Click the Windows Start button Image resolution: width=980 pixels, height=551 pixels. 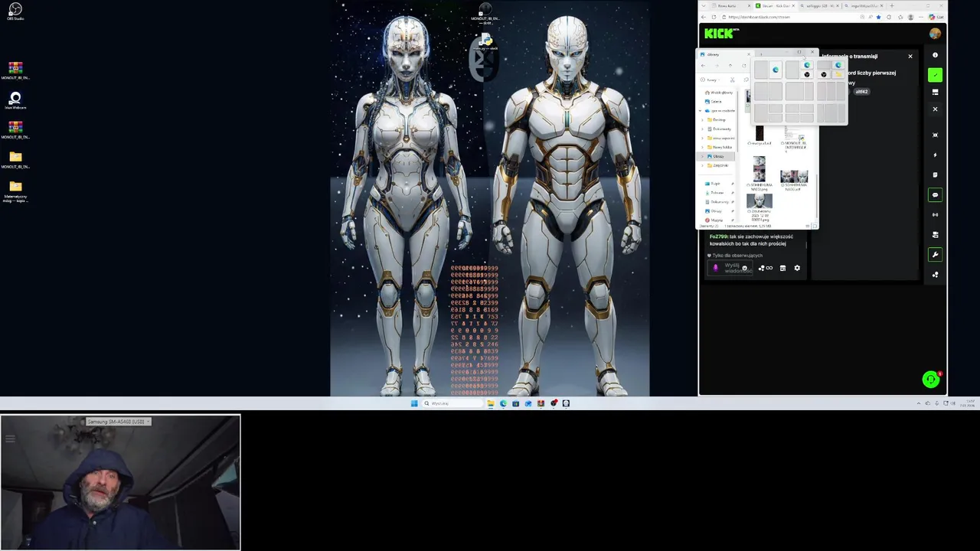coord(414,403)
